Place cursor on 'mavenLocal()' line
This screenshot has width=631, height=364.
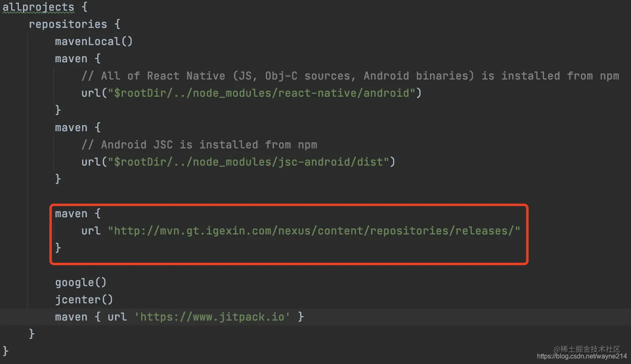pyautogui.click(x=94, y=41)
